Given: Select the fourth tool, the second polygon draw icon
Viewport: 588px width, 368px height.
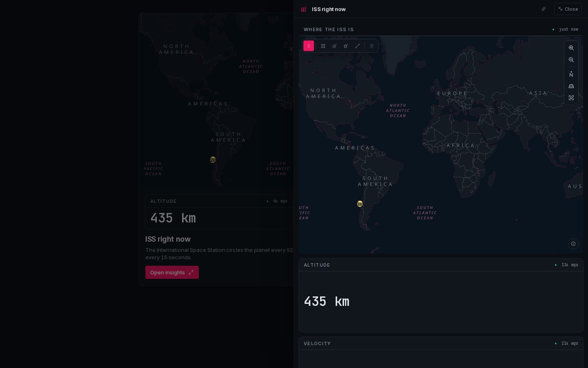Looking at the screenshot, I should (x=346, y=46).
